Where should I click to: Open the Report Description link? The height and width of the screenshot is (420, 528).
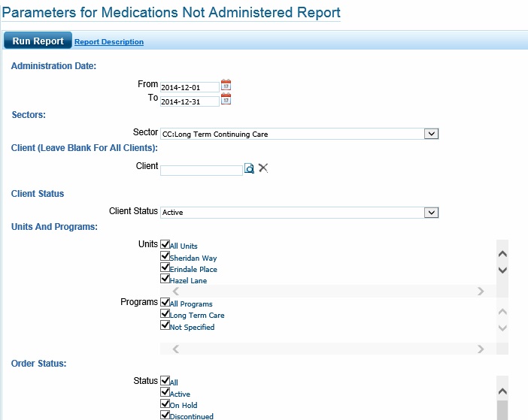tap(109, 42)
